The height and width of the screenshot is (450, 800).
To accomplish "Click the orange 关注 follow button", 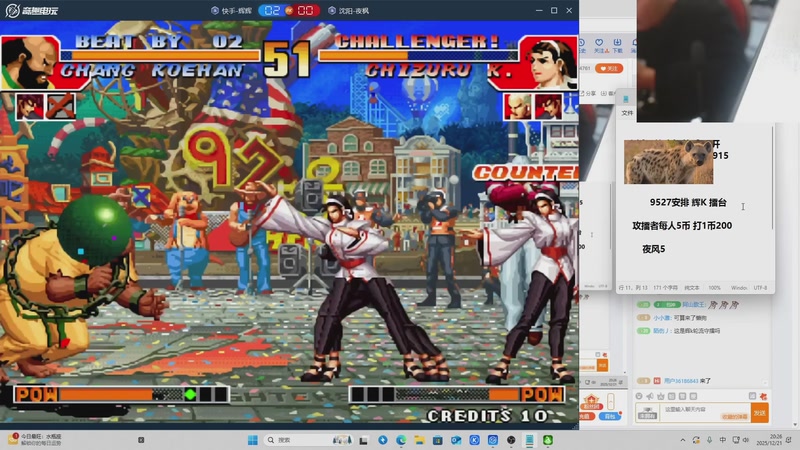I will 609,68.
